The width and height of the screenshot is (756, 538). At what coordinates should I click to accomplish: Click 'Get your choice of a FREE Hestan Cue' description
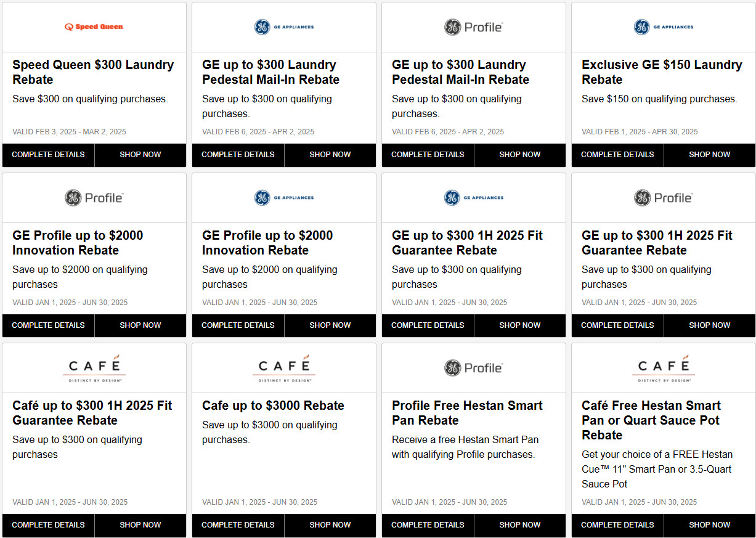[657, 470]
